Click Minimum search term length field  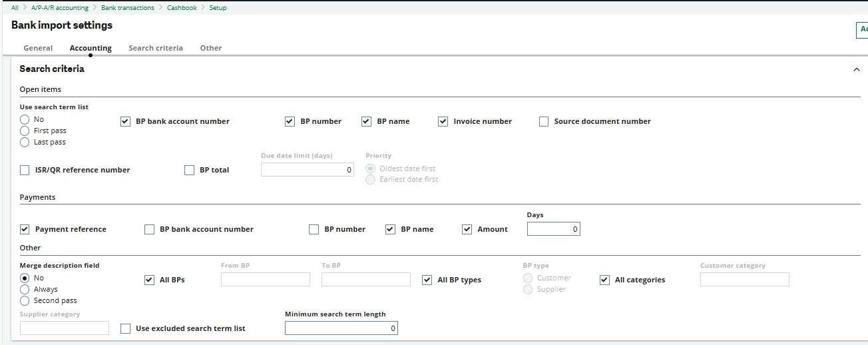341,328
